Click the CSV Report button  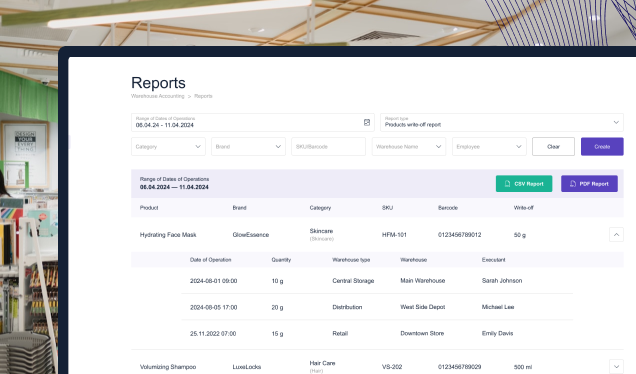pyautogui.click(x=524, y=184)
